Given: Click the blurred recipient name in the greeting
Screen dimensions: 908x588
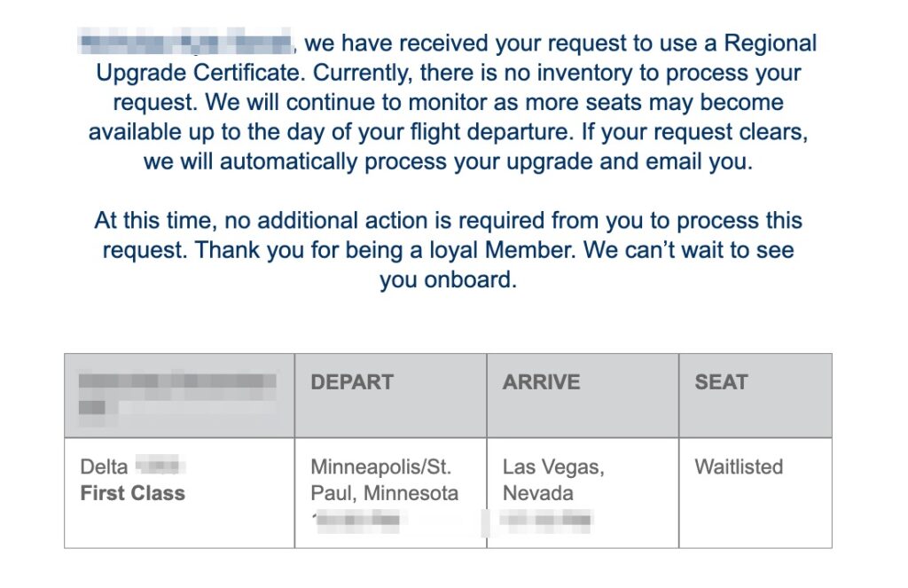Looking at the screenshot, I should [x=186, y=43].
